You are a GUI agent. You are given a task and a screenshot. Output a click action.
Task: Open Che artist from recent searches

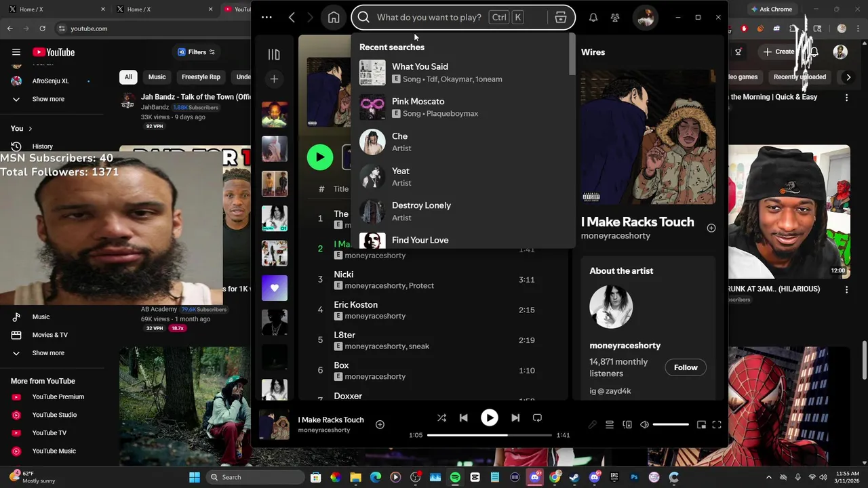[464, 142]
